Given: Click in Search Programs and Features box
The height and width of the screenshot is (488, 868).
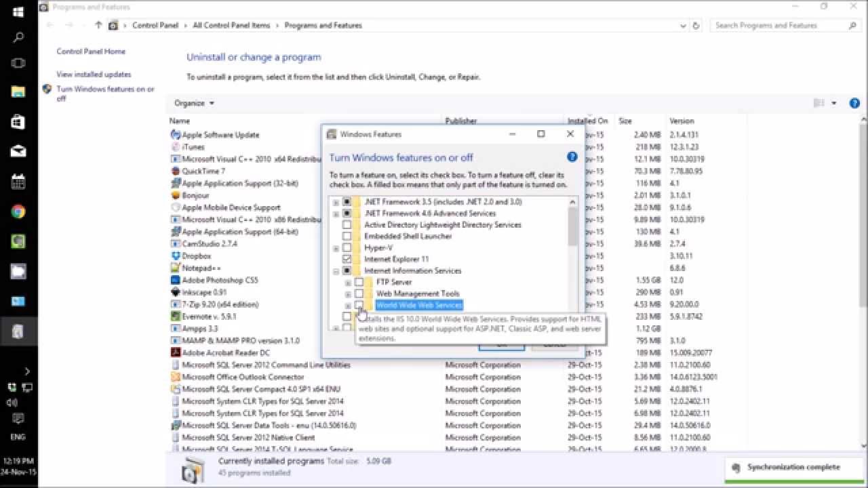Looking at the screenshot, I should point(780,26).
